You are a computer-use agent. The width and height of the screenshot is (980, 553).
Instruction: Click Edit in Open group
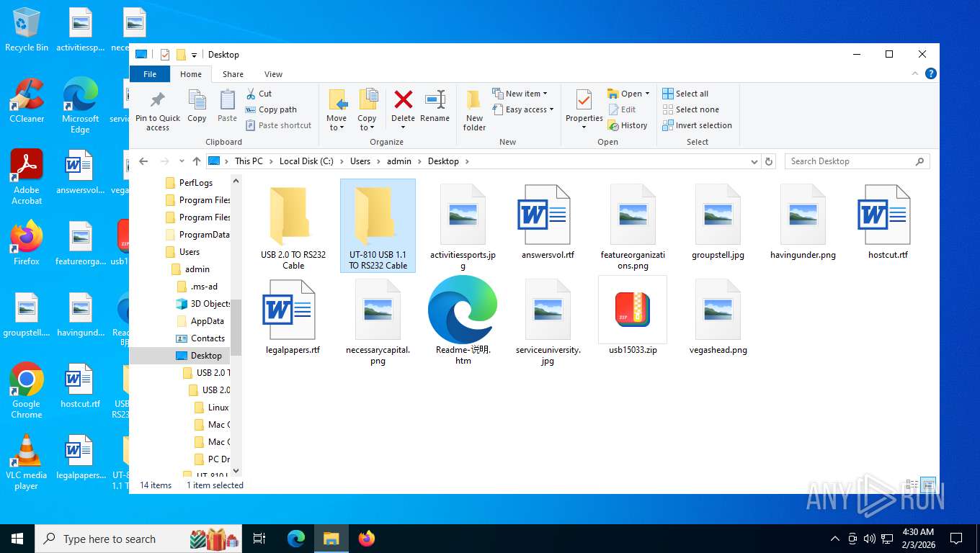coord(623,109)
